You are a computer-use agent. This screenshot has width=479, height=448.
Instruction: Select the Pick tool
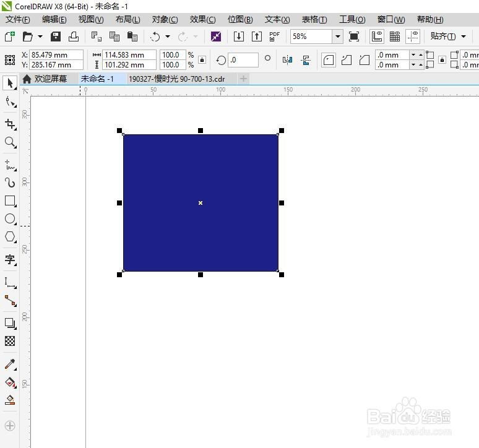[x=10, y=83]
